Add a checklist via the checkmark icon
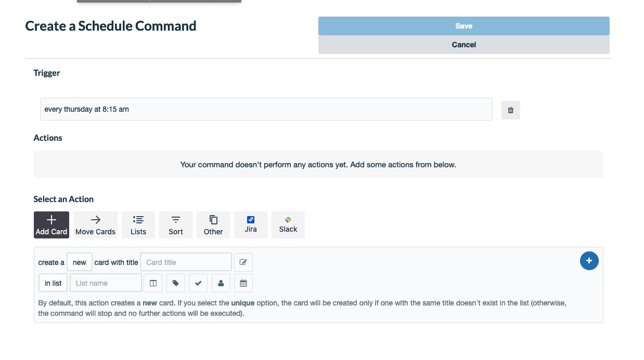644x360 pixels. 198,283
